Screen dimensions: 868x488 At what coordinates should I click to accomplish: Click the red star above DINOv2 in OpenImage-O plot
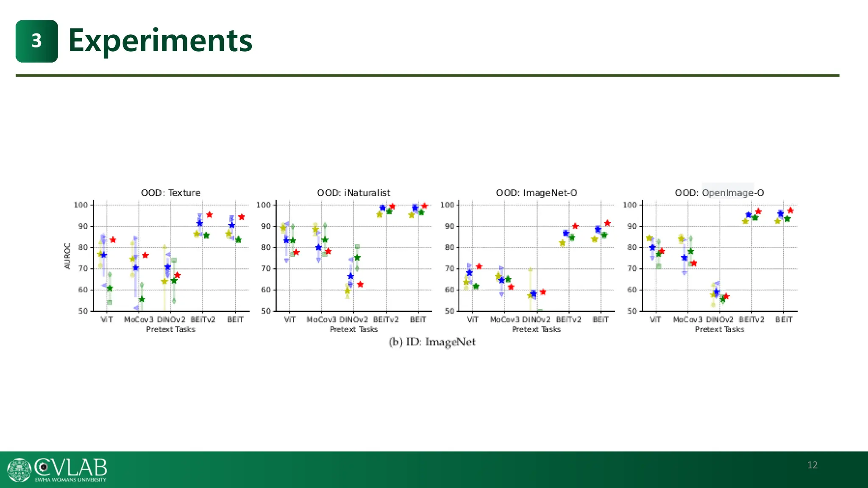pyautogui.click(x=726, y=297)
